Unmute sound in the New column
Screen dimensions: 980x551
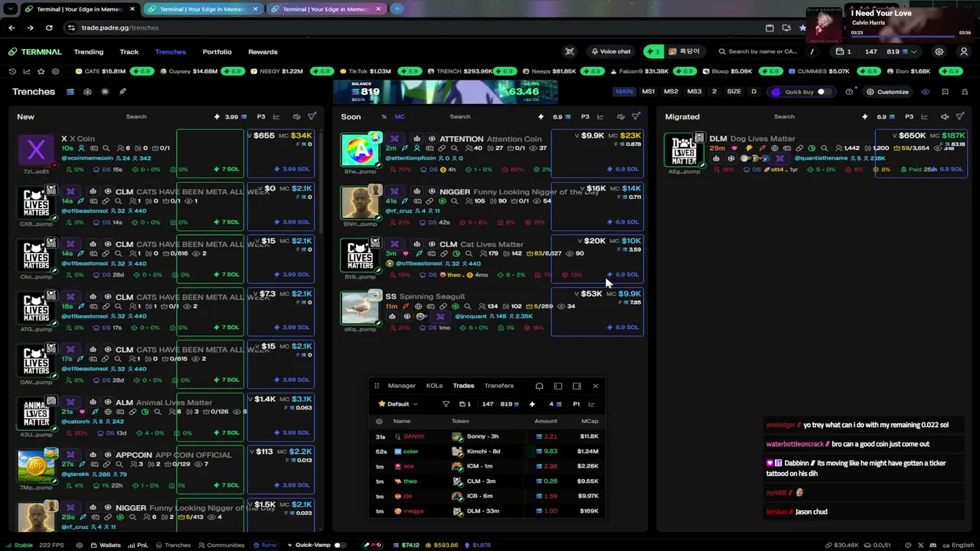(x=296, y=116)
